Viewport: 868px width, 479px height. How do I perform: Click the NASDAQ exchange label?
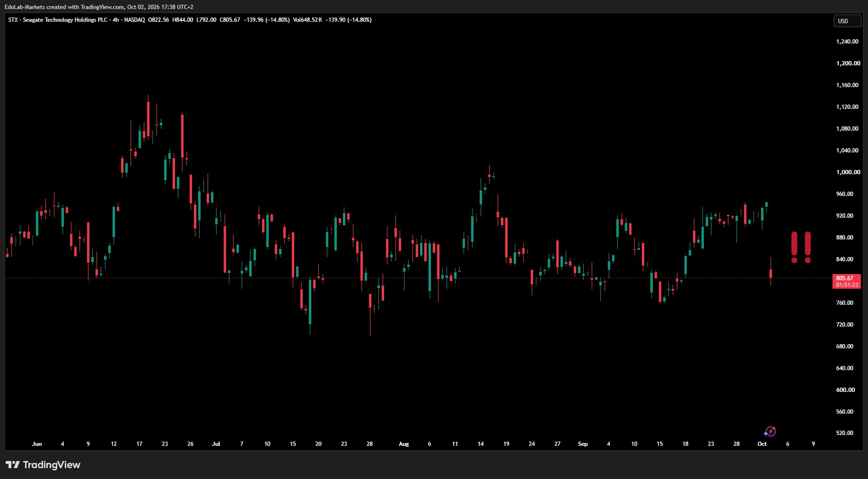[x=134, y=20]
